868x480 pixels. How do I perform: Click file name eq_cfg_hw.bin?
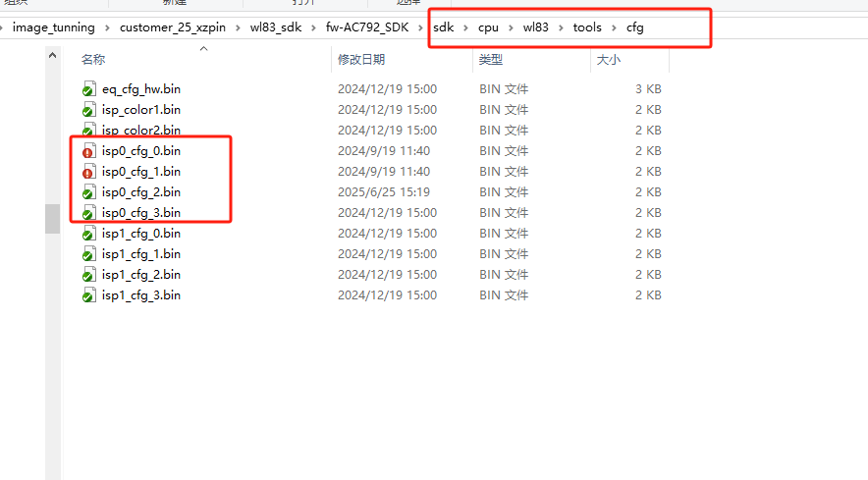pyautogui.click(x=141, y=89)
